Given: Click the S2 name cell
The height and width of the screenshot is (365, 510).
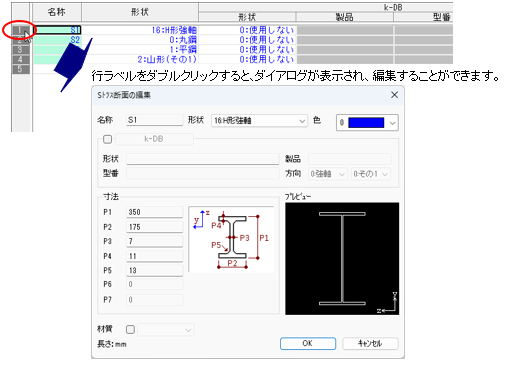Looking at the screenshot, I should 57,40.
